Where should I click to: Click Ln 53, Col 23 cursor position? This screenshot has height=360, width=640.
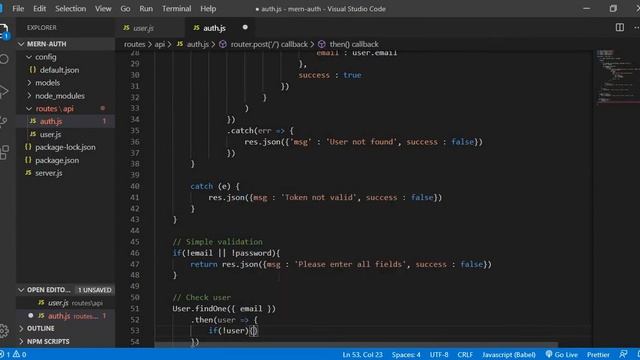pos(362,354)
